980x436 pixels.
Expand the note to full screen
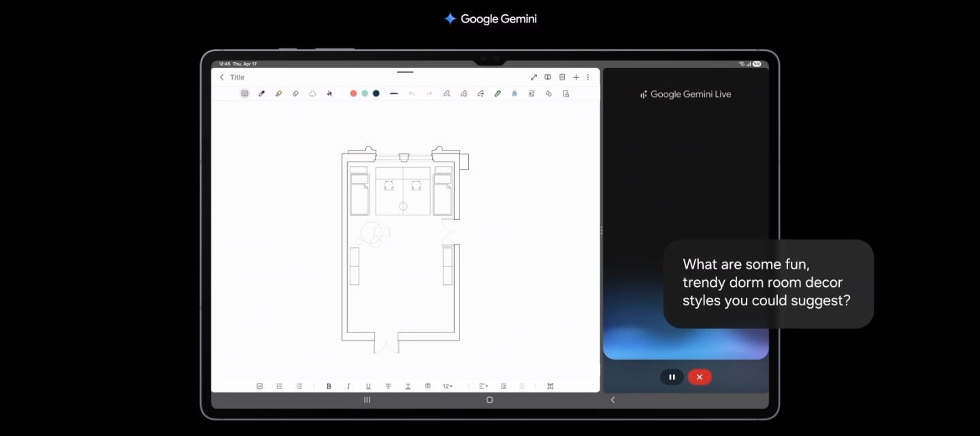[534, 78]
